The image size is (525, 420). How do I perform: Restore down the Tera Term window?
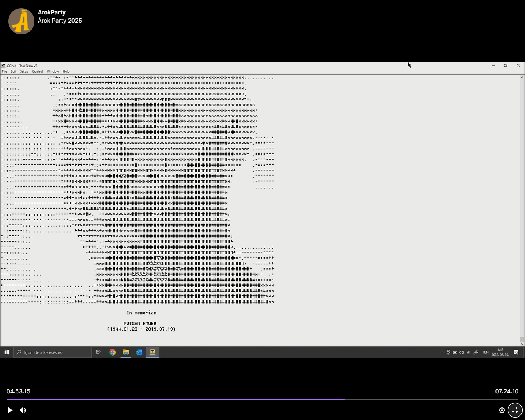click(x=506, y=66)
